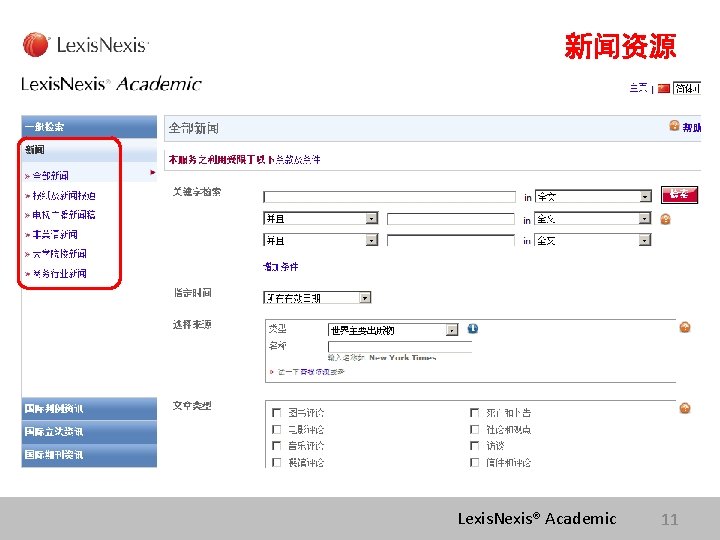
Task: Click the LexisNexis globe logo
Action: 36,45
